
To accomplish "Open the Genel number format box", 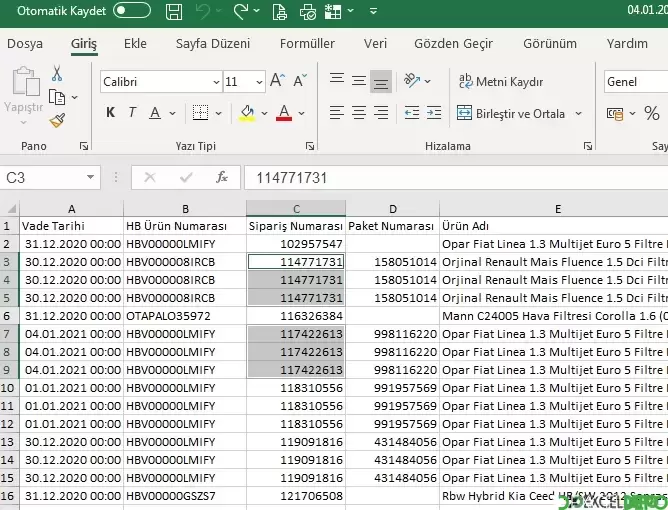I will click(x=636, y=82).
